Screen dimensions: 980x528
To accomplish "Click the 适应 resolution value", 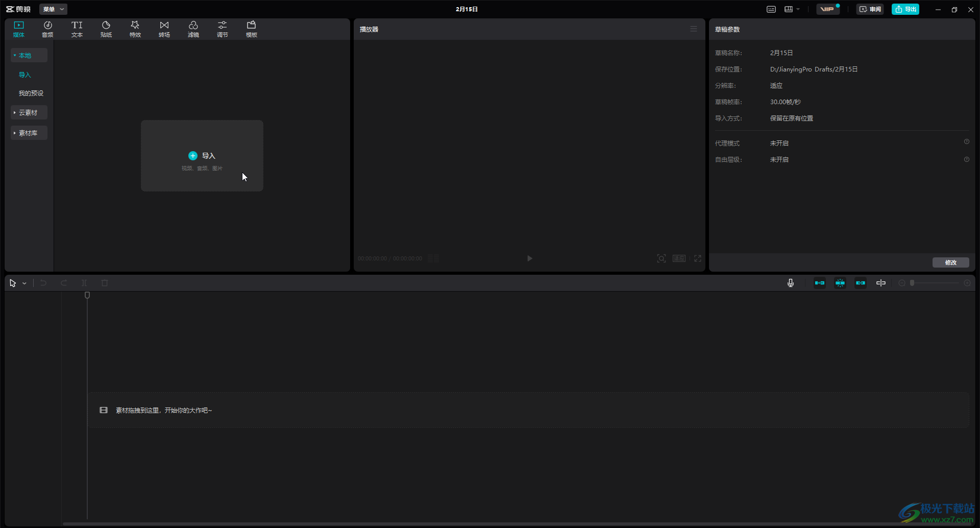I will tap(776, 85).
